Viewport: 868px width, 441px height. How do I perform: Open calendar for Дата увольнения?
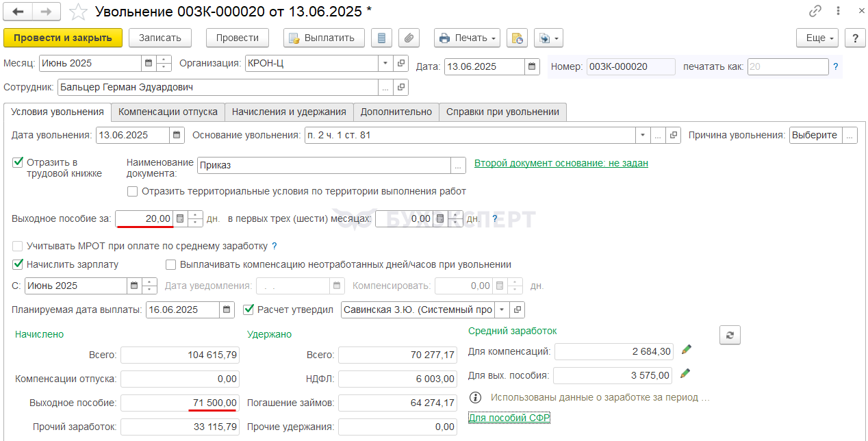click(177, 135)
